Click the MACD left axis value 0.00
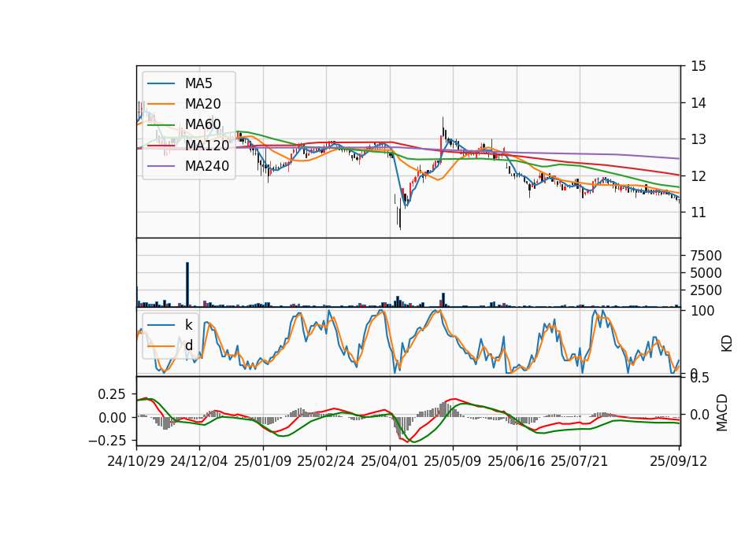756x543 pixels. tap(111, 417)
